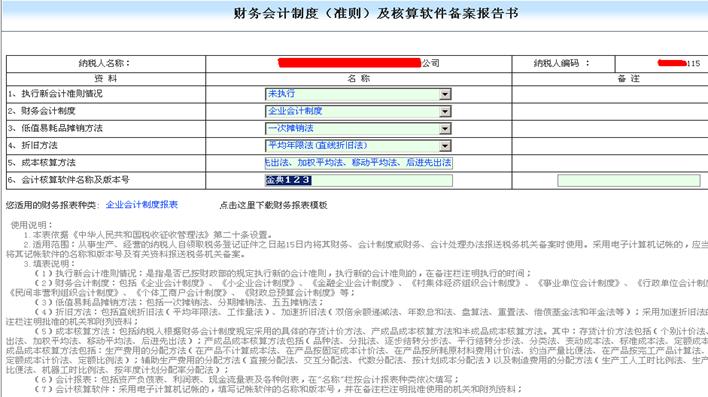Click the 成本核算方法 input field

point(359,163)
